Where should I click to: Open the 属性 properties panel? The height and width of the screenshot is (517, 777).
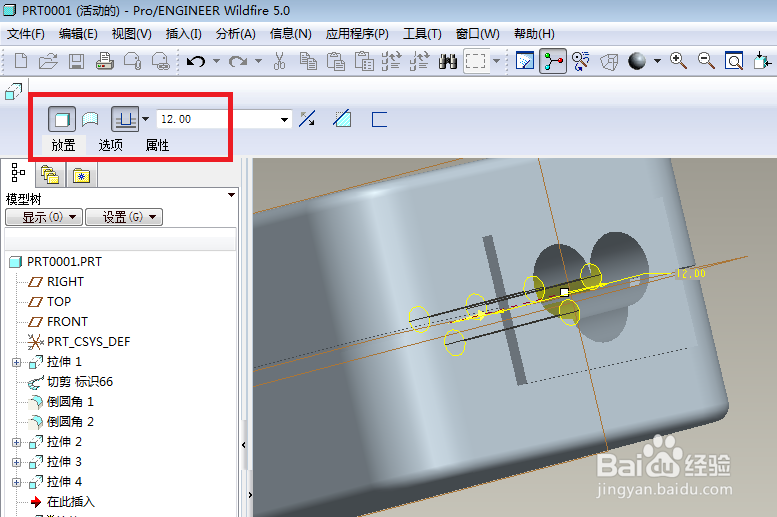tap(158, 145)
